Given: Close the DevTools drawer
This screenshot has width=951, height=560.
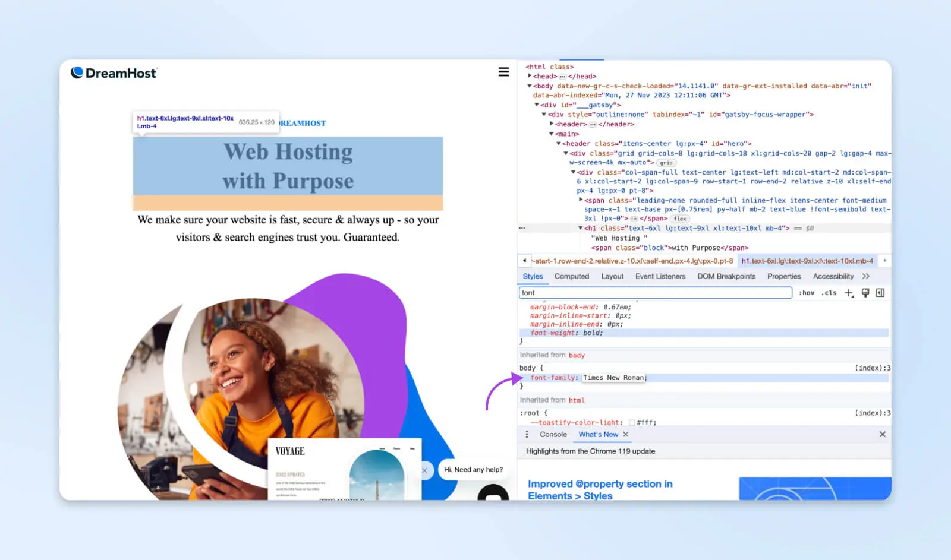Looking at the screenshot, I should click(882, 435).
